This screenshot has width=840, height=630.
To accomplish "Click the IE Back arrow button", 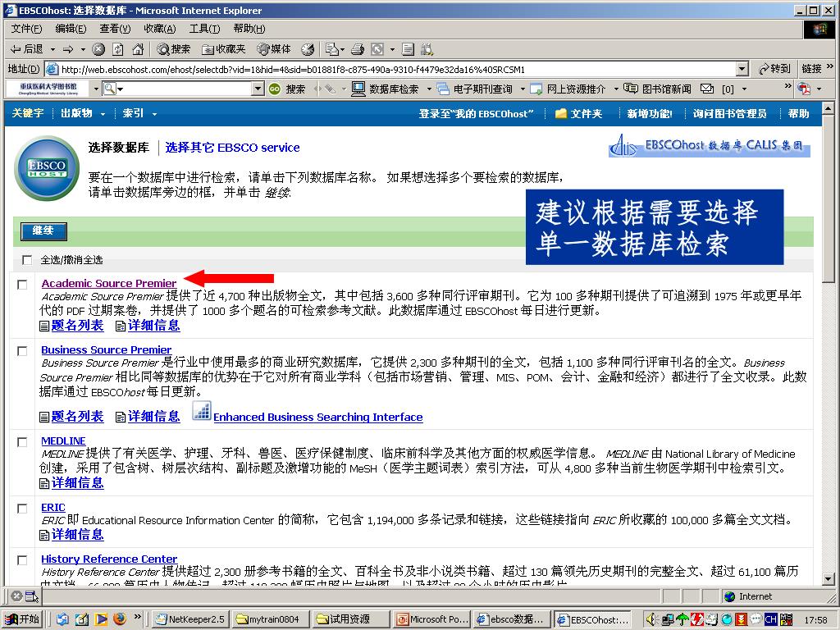I will (28, 49).
